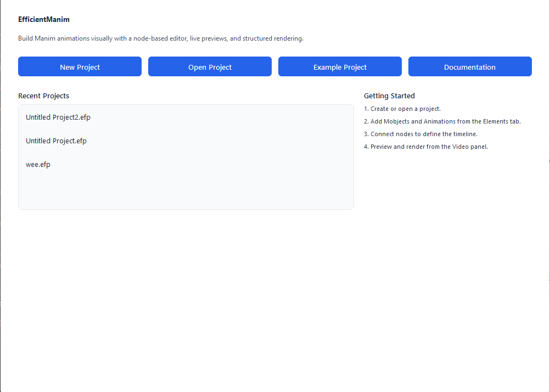Choose wee.efp from recent projects
This screenshot has height=392, width=550.
point(186,164)
